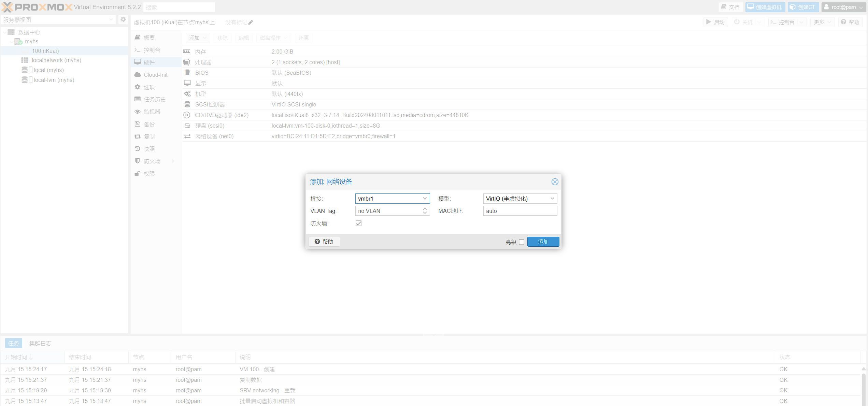Open the 快照 snapshots tab
This screenshot has height=406, width=868.
pos(156,149)
